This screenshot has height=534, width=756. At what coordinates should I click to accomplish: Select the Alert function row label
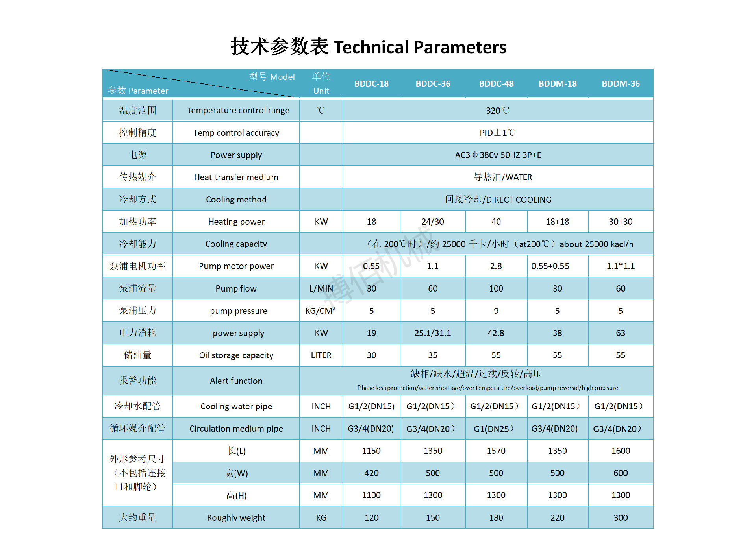pyautogui.click(x=236, y=381)
